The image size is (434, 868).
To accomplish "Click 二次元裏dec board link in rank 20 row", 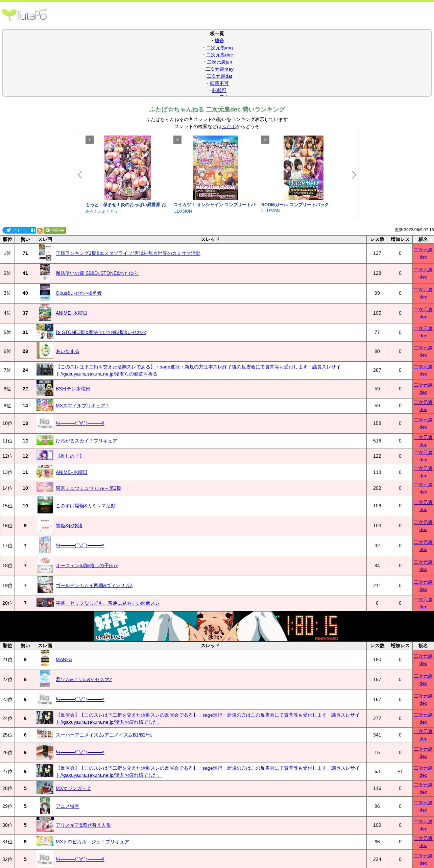I will 423,603.
